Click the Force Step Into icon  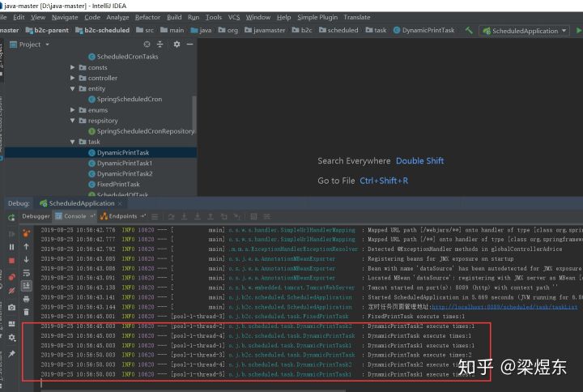198,216
